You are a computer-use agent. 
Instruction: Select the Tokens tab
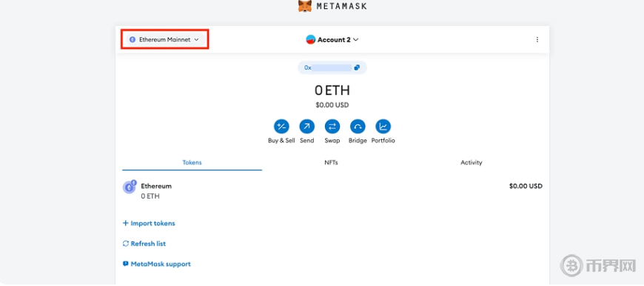coord(192,162)
